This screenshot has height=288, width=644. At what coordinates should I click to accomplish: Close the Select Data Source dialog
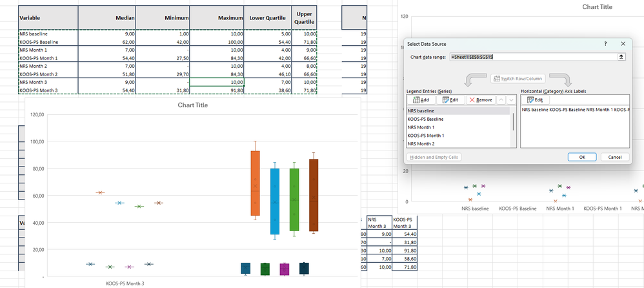pos(623,44)
